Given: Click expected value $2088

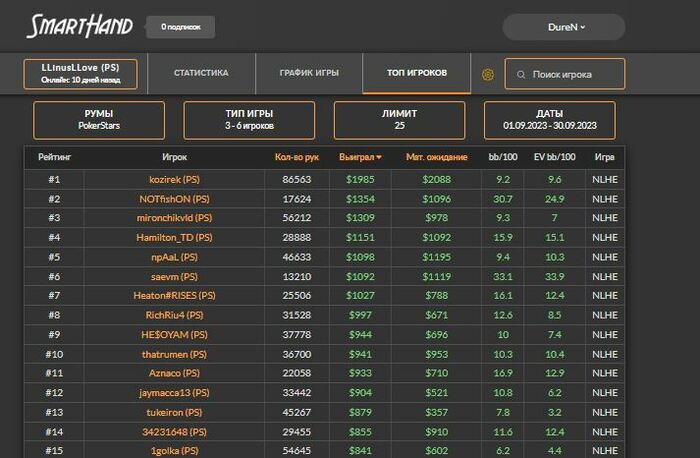Looking at the screenshot, I should point(437,179).
